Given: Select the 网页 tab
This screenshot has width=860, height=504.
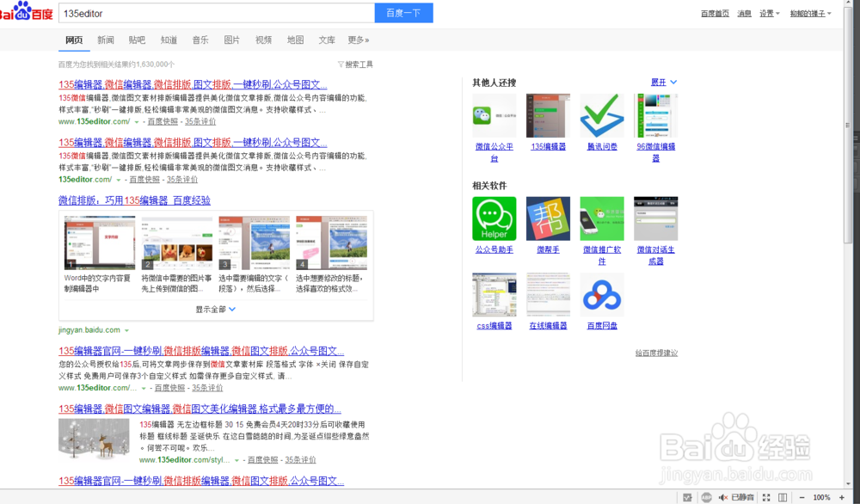Looking at the screenshot, I should pos(74,40).
